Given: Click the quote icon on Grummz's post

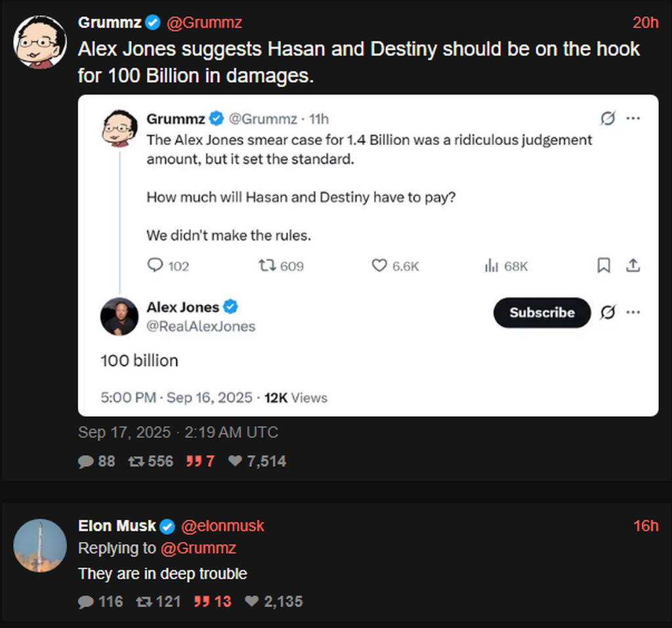Looking at the screenshot, I should pos(194,461).
